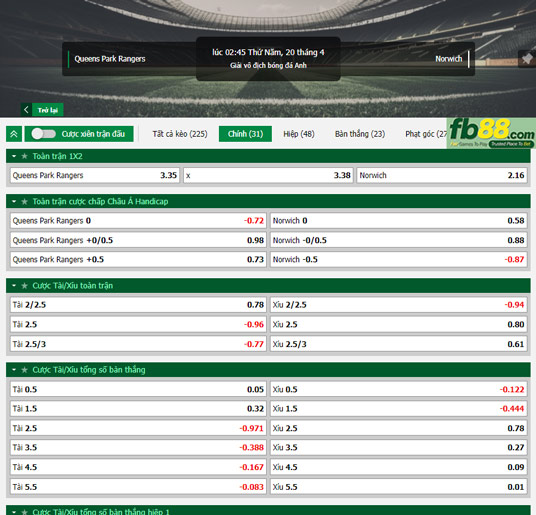Image resolution: width=536 pixels, height=515 pixels.
Task: Select Xỉu 3.5 at 0.27
Action: click(x=398, y=447)
